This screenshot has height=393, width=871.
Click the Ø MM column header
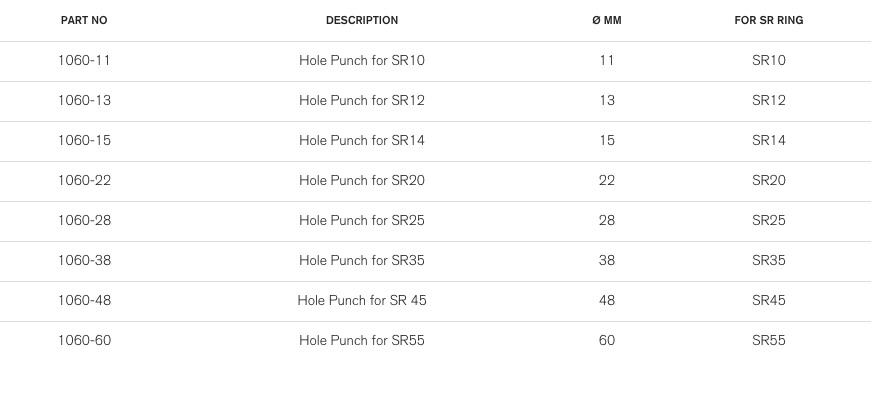(607, 21)
